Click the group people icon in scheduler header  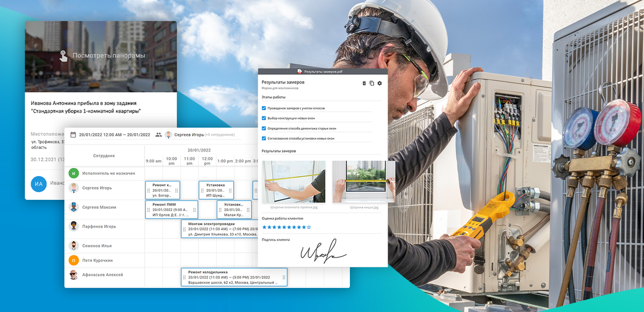(x=158, y=135)
